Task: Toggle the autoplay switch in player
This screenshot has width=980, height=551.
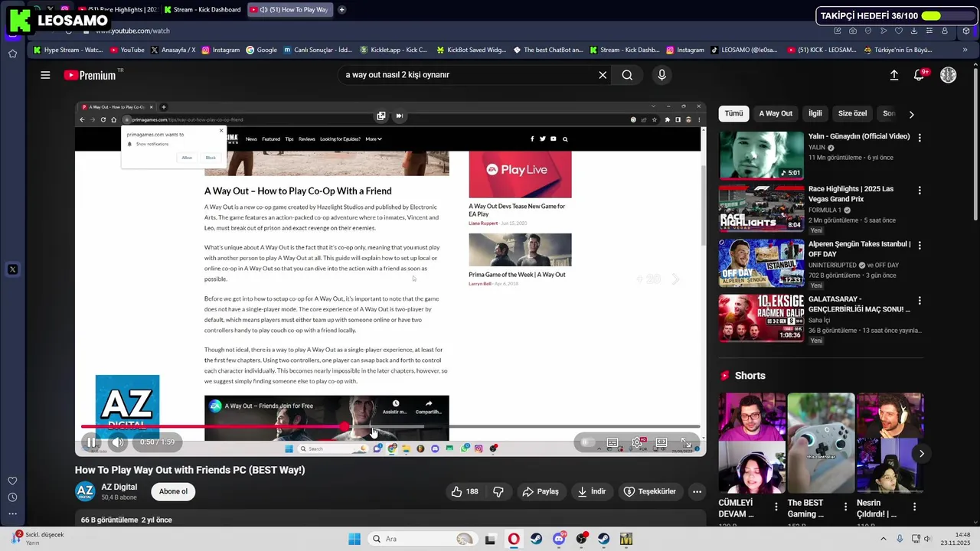Action: pos(587,442)
